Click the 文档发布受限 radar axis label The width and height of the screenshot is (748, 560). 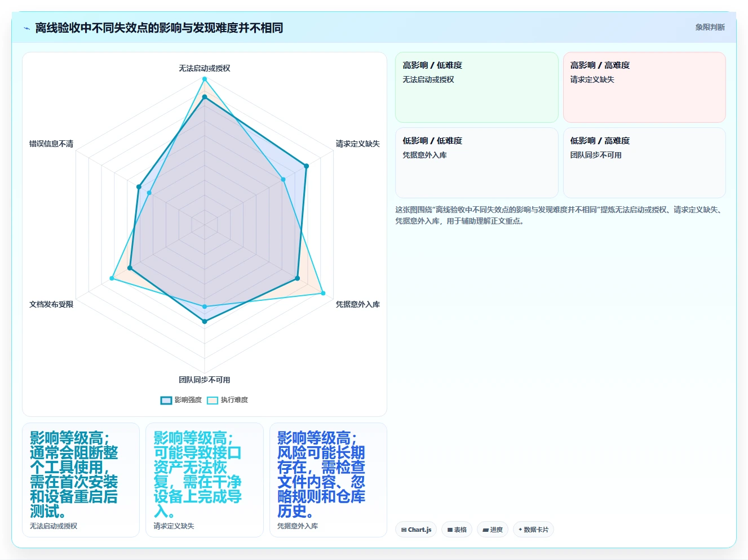tap(51, 304)
